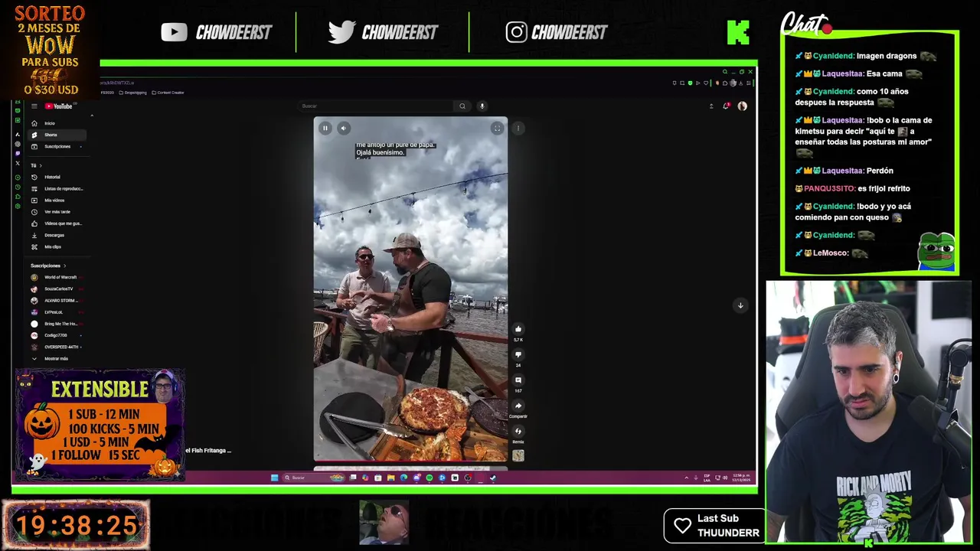This screenshot has width=980, height=551.
Task: Open the YouTube account avatar menu
Action: 742,106
